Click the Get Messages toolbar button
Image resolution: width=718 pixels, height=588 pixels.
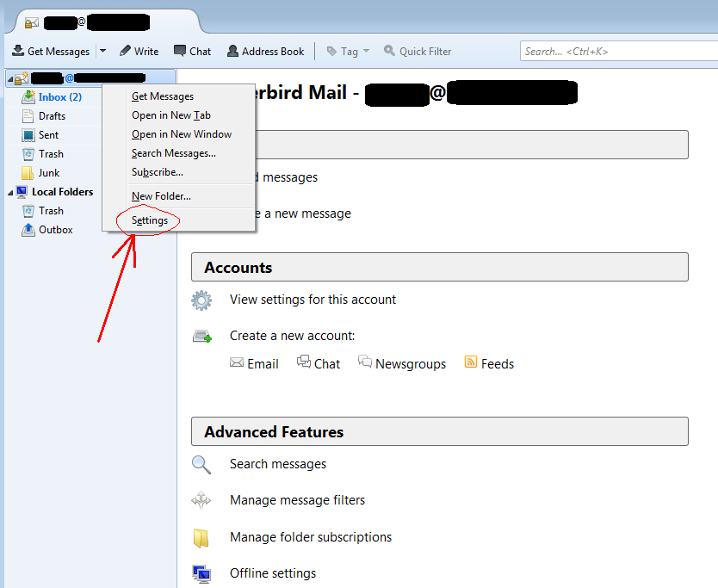[51, 52]
